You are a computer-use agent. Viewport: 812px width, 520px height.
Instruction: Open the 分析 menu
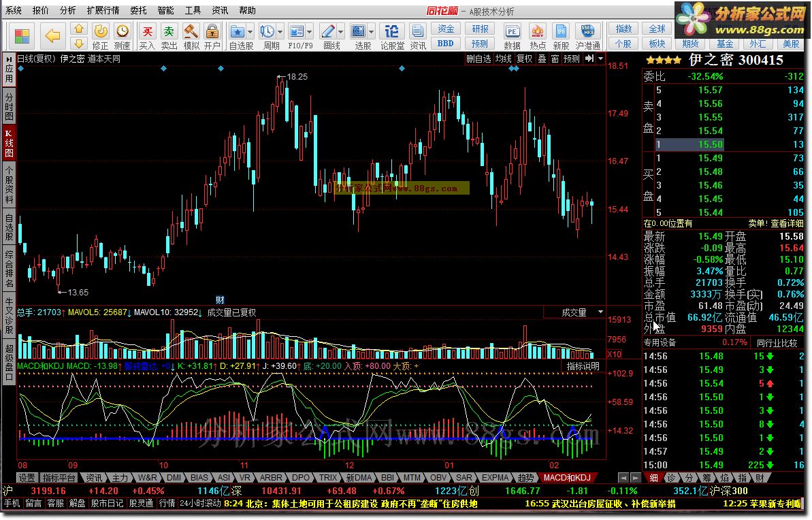(67, 10)
